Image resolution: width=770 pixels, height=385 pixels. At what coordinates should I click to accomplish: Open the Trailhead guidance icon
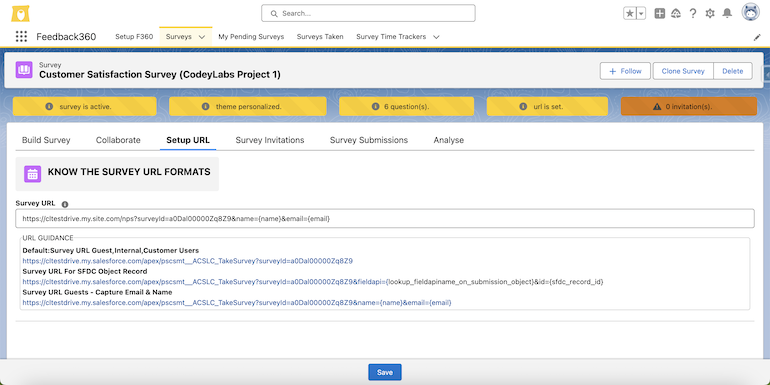tap(676, 13)
